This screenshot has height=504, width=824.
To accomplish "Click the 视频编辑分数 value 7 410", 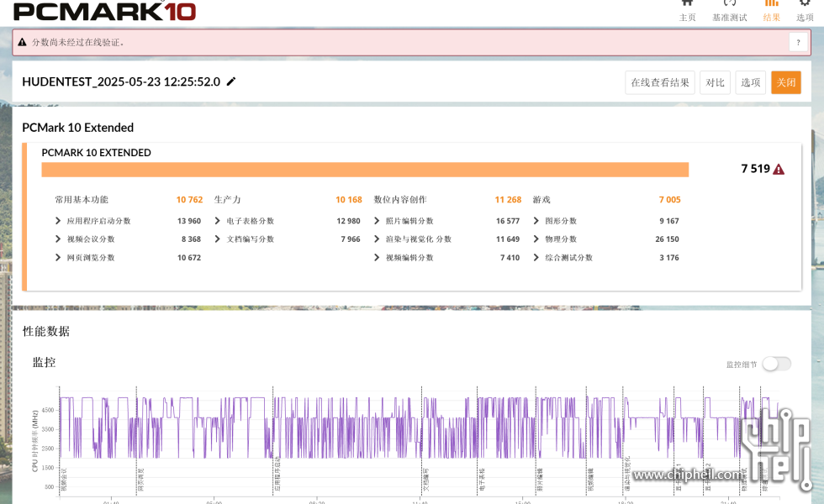I will click(510, 257).
